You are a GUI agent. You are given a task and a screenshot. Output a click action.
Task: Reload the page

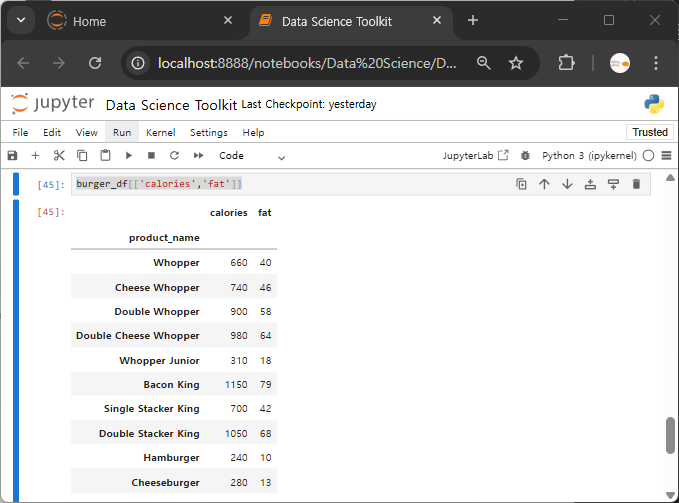coord(95,63)
